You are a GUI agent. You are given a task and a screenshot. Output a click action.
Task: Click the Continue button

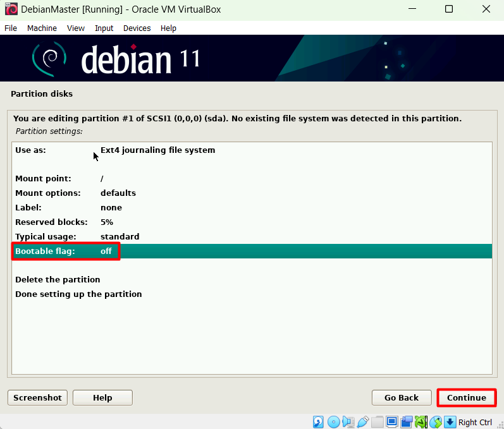pos(467,397)
